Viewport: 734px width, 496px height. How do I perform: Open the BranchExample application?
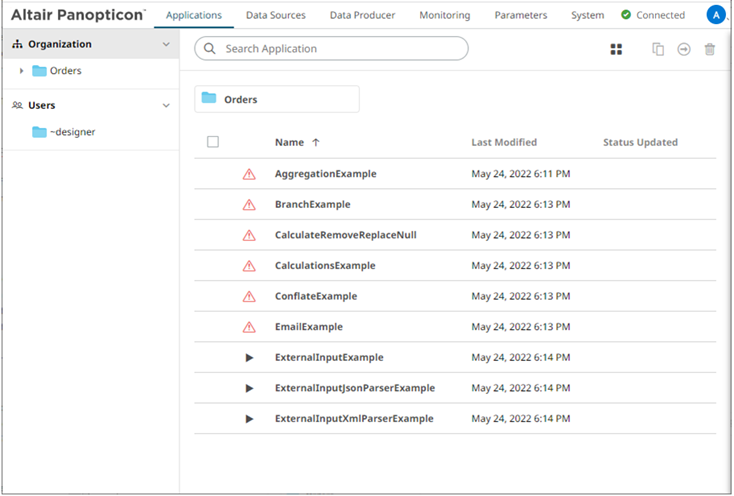[x=312, y=205]
